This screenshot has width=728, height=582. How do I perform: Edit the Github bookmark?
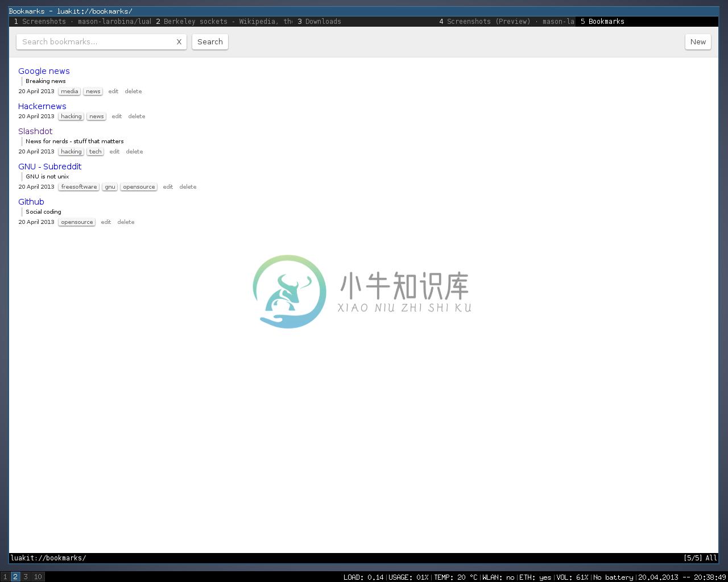[x=106, y=222]
